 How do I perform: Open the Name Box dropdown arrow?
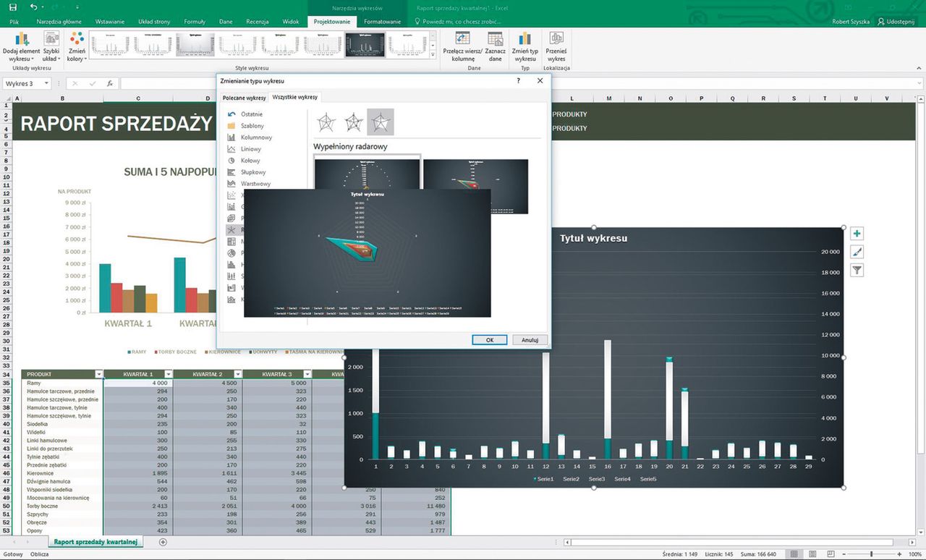[46, 83]
